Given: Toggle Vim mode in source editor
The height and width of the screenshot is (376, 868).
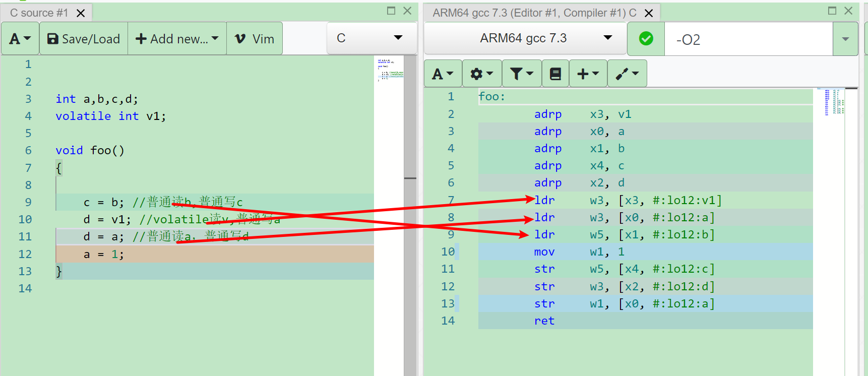Looking at the screenshot, I should coord(255,39).
